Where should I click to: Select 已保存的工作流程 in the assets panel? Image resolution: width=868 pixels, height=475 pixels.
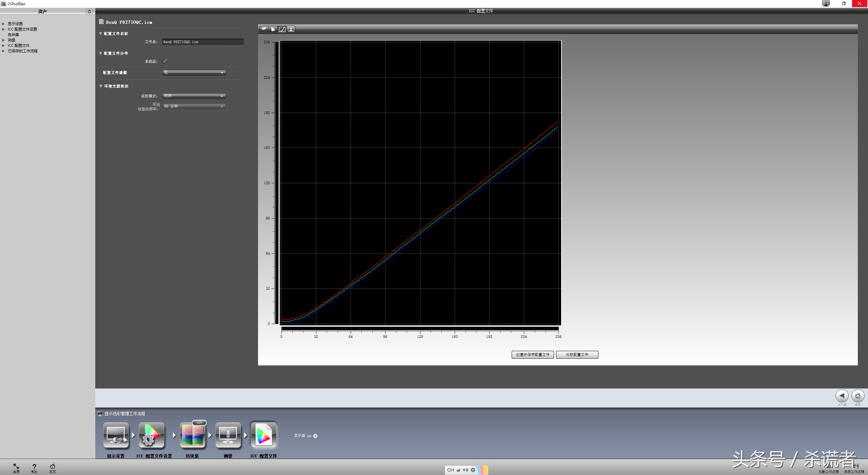[23, 51]
